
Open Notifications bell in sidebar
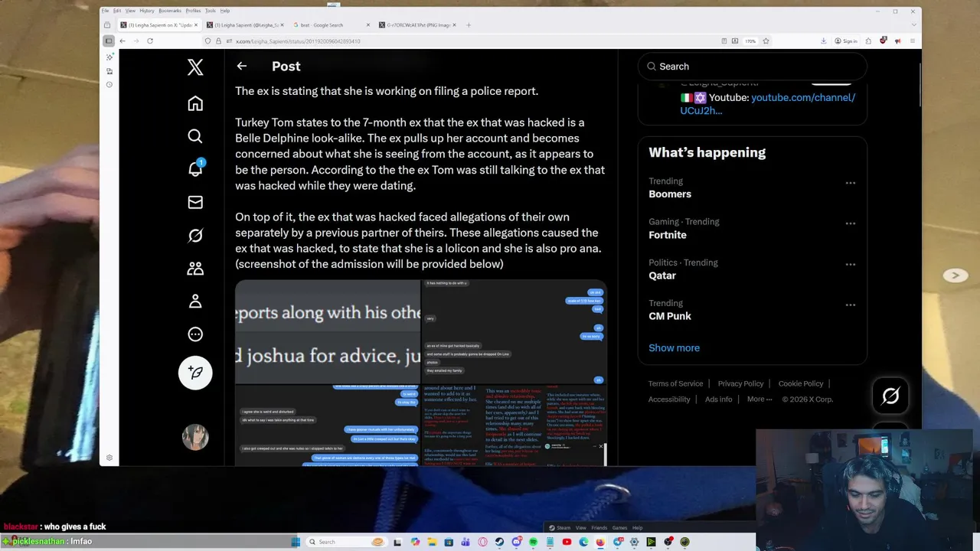point(195,169)
